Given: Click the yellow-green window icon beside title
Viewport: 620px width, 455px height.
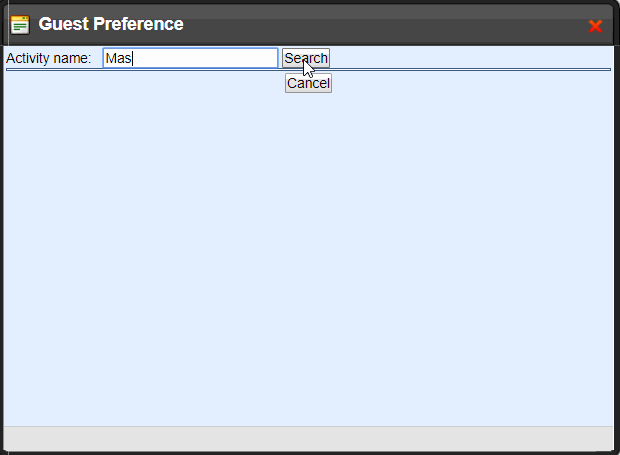Looking at the screenshot, I should tap(20, 25).
